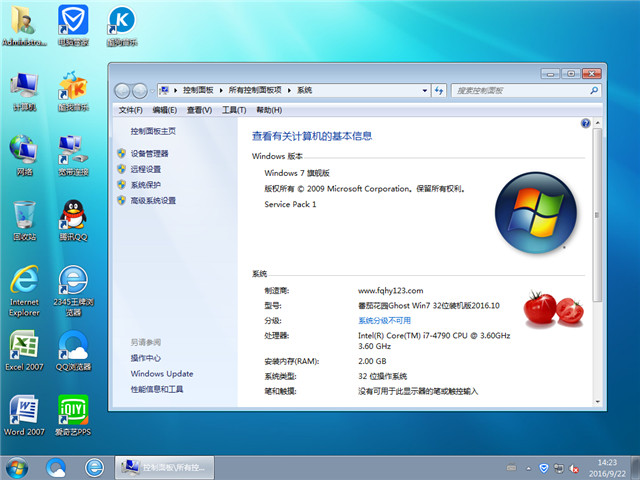Go forward with the navigation arrow

140,91
